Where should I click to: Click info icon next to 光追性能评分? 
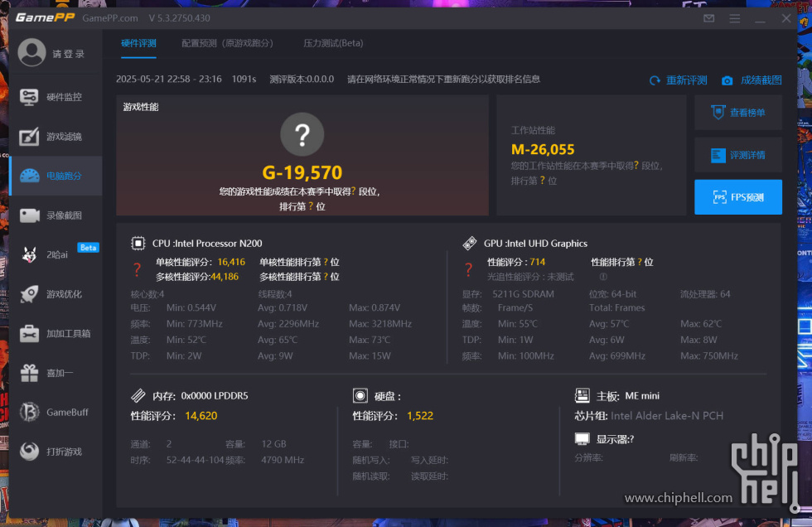click(603, 277)
